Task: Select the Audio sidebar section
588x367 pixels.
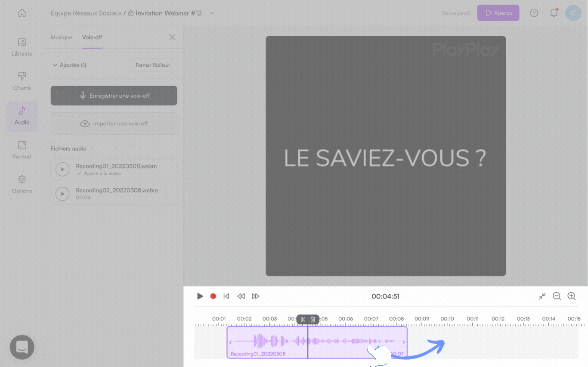Action: [x=22, y=116]
